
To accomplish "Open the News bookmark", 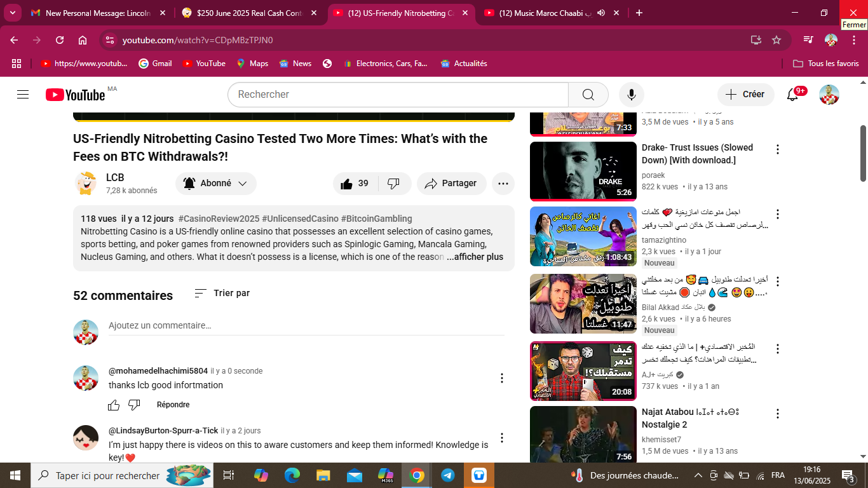I will coord(295,64).
